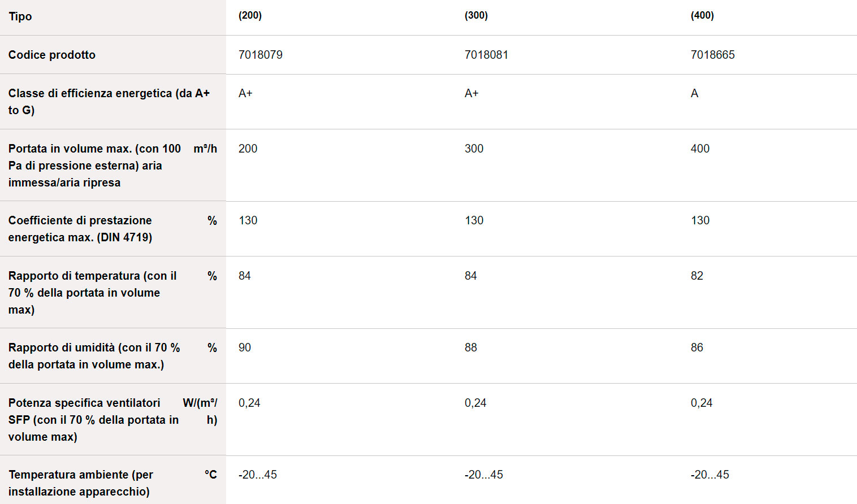
Task: Click product code 7018081
Action: (486, 55)
